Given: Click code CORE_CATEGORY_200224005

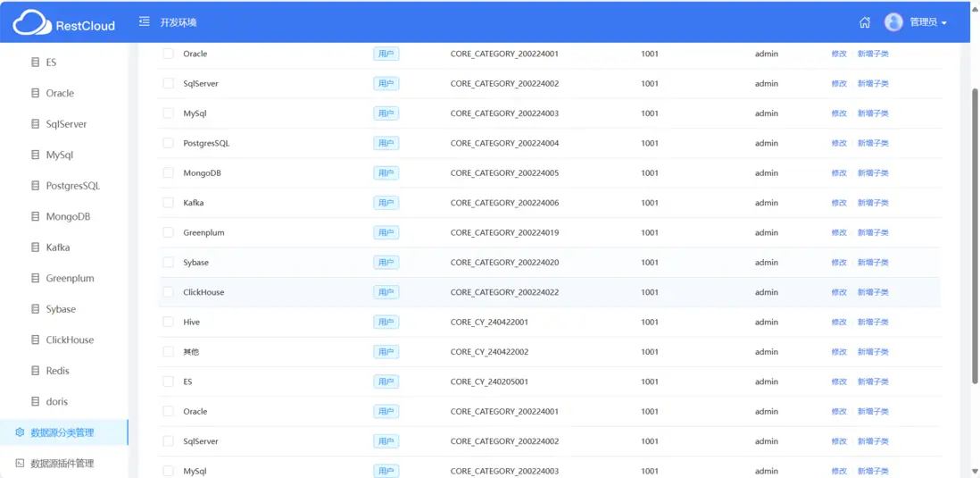Looking at the screenshot, I should [504, 172].
